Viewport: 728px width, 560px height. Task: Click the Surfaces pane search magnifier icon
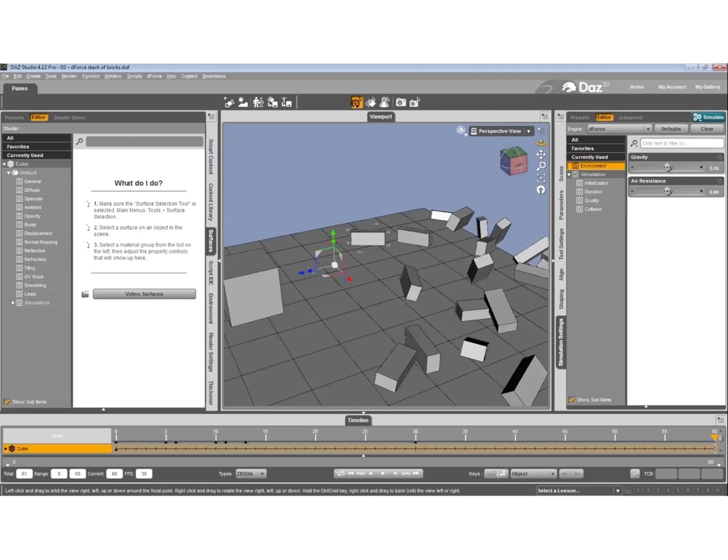[x=80, y=142]
